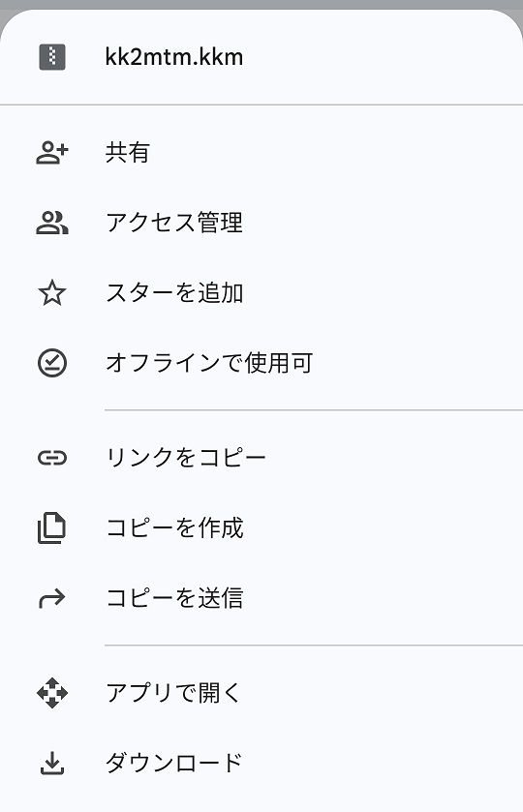This screenshot has width=523, height=812.
Task: Open アクセス管理 menu entry
Action: (261, 224)
